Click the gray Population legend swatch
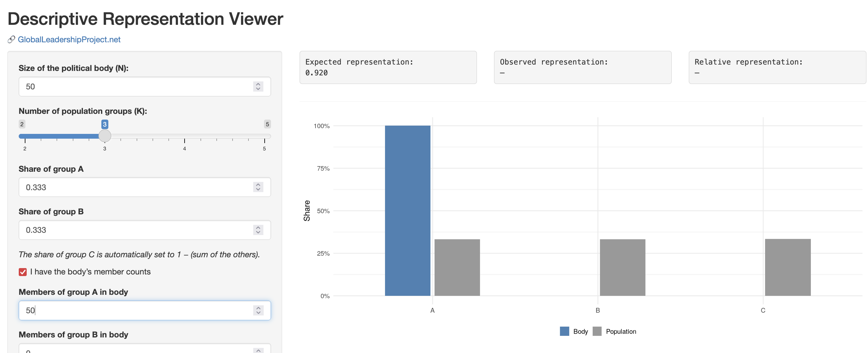Screen dimensions: 868x353 (597, 331)
